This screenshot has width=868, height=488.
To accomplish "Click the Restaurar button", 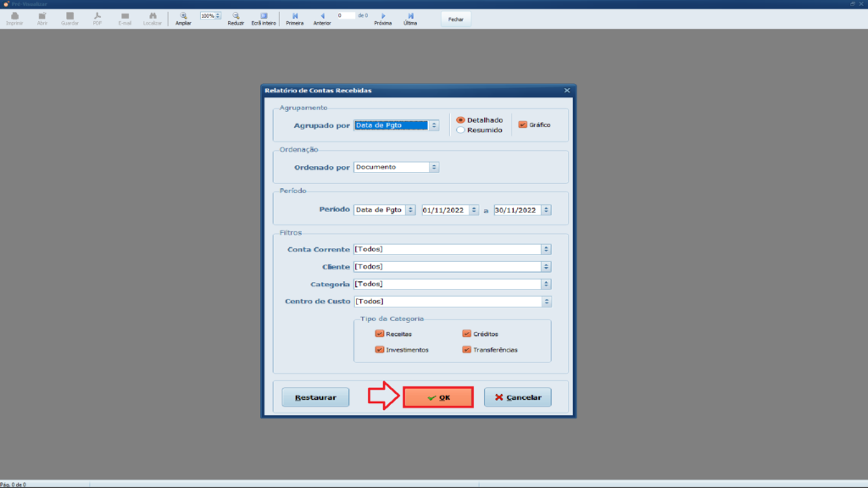I will 315,397.
